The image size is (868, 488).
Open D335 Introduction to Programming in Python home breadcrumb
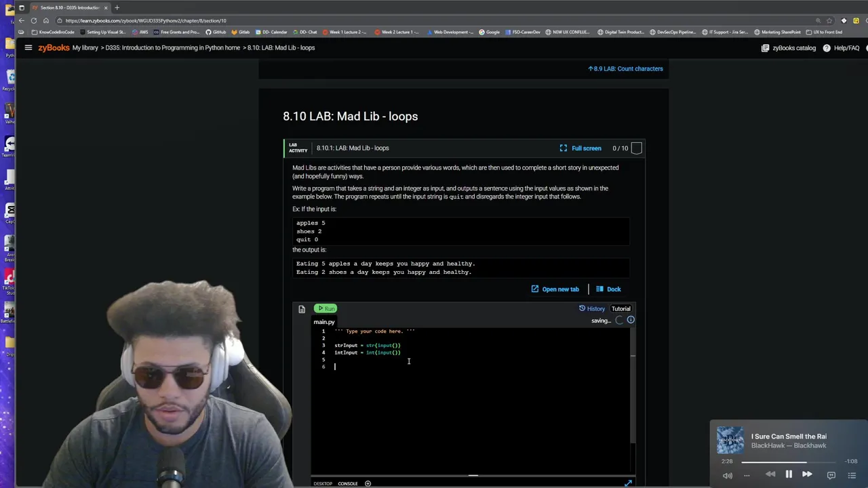click(x=173, y=47)
